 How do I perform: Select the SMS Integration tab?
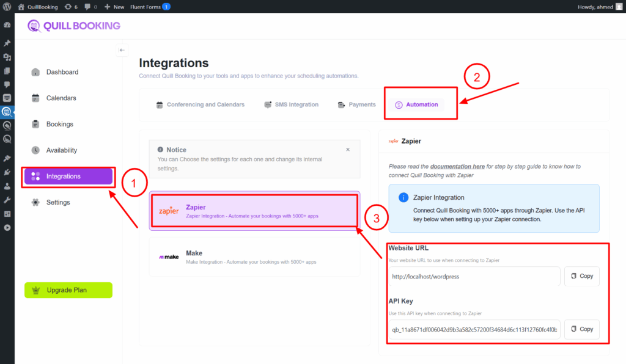pos(291,105)
